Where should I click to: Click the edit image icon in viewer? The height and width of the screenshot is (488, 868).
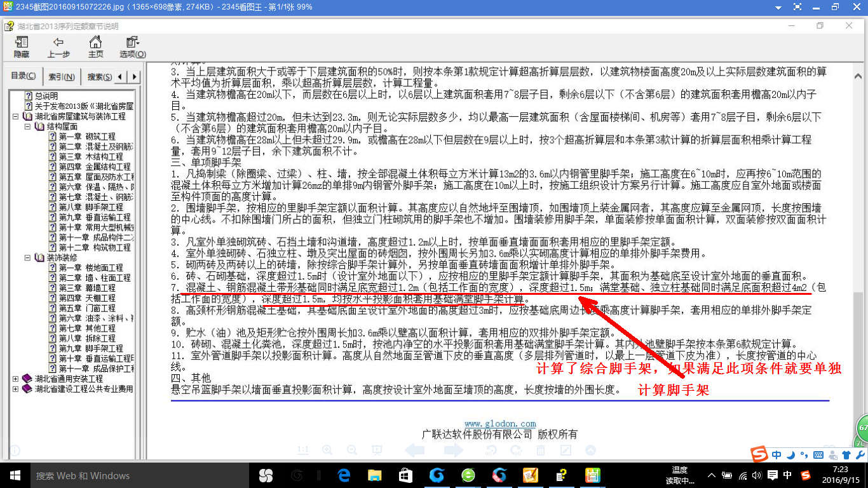(x=566, y=451)
